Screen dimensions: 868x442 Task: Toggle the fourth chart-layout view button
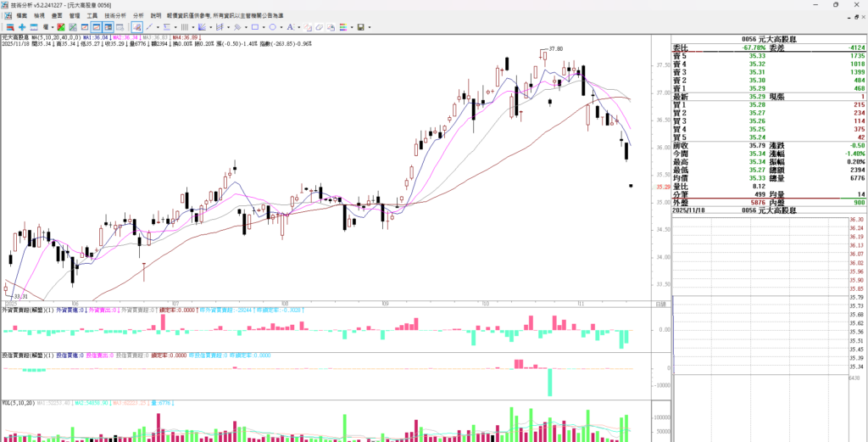click(x=108, y=27)
